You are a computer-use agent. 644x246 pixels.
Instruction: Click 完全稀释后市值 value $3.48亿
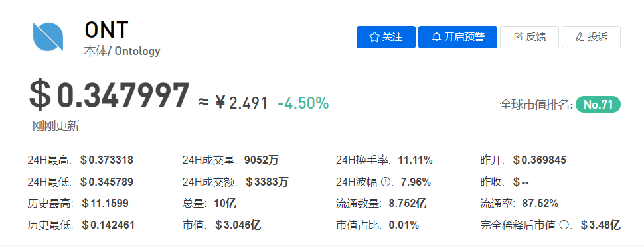click(x=600, y=225)
